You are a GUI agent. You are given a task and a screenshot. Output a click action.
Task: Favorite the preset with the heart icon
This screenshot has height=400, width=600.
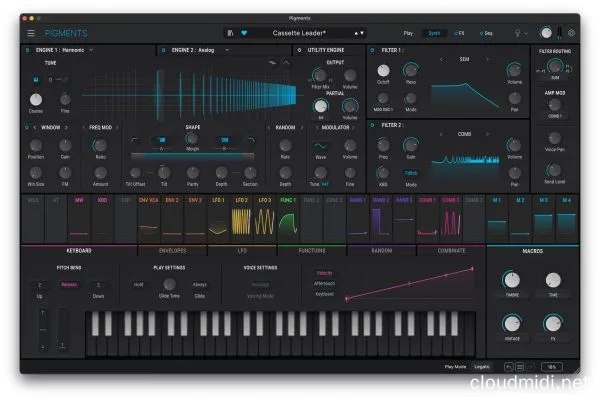246,33
